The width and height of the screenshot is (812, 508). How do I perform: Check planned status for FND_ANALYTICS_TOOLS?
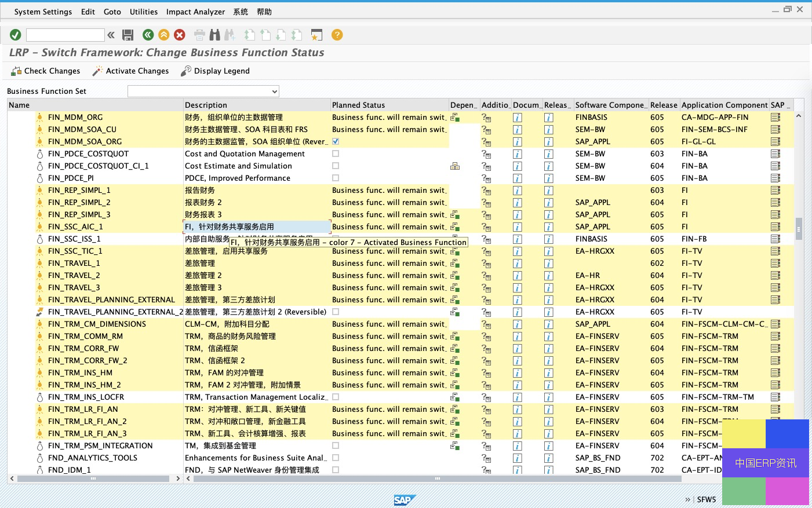(x=336, y=458)
